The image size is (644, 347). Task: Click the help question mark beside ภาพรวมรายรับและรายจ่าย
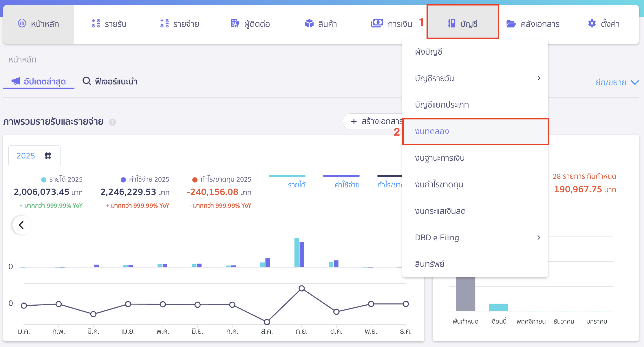click(112, 122)
